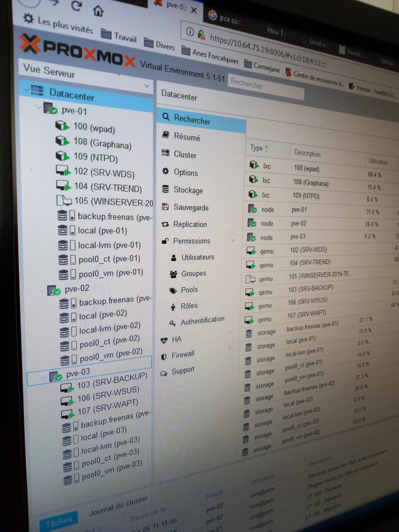Screen dimensions: 399x532
Task: Click the qemu icon in 107 (SRV-WAPT) table row
Action: pos(250,319)
